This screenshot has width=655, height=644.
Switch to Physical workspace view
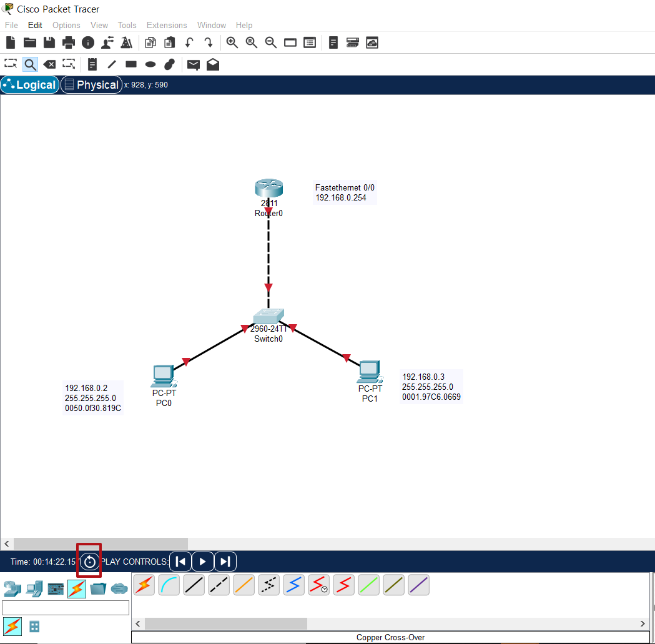[x=92, y=85]
